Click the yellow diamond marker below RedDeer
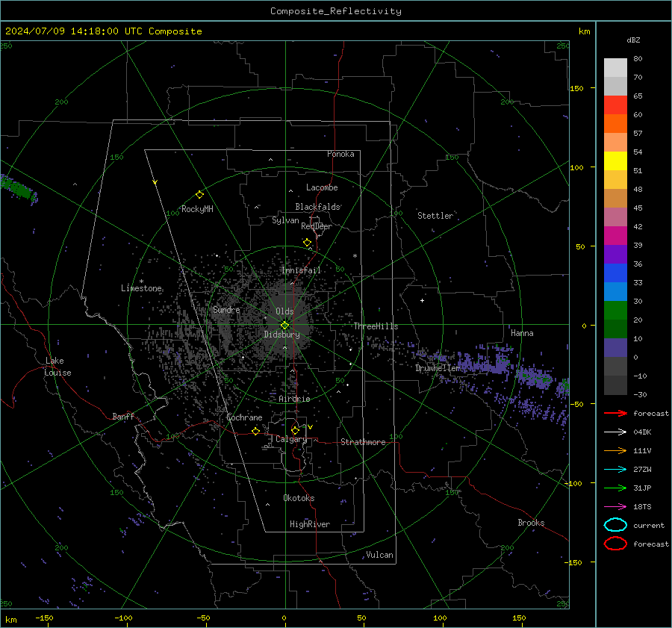Viewport: 672px width, 628px height. click(307, 243)
